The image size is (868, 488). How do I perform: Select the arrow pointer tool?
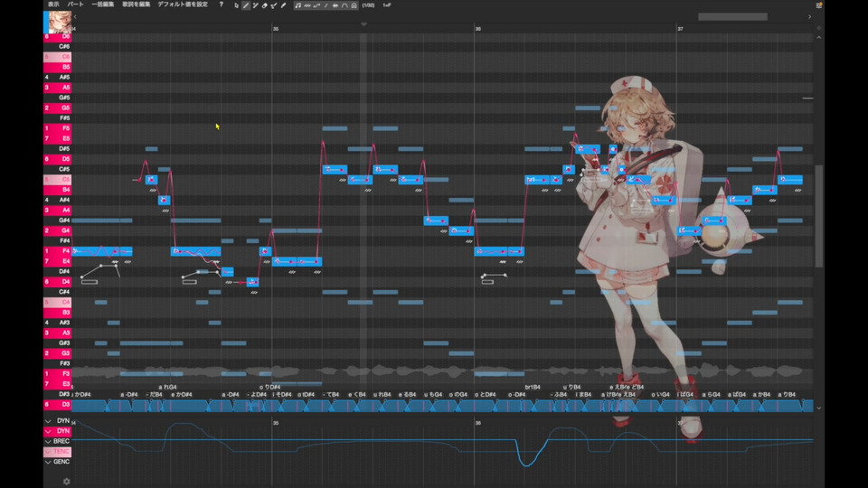click(x=236, y=5)
